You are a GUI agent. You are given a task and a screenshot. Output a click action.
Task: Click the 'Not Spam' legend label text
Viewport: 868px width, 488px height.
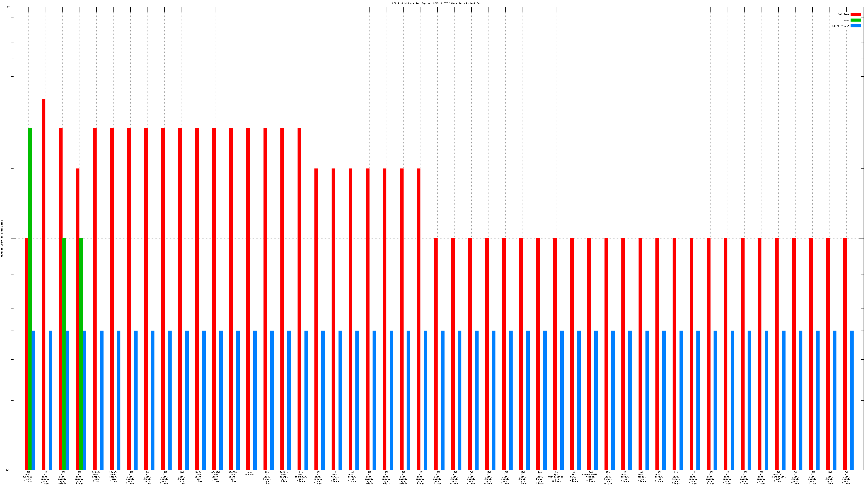tap(843, 14)
